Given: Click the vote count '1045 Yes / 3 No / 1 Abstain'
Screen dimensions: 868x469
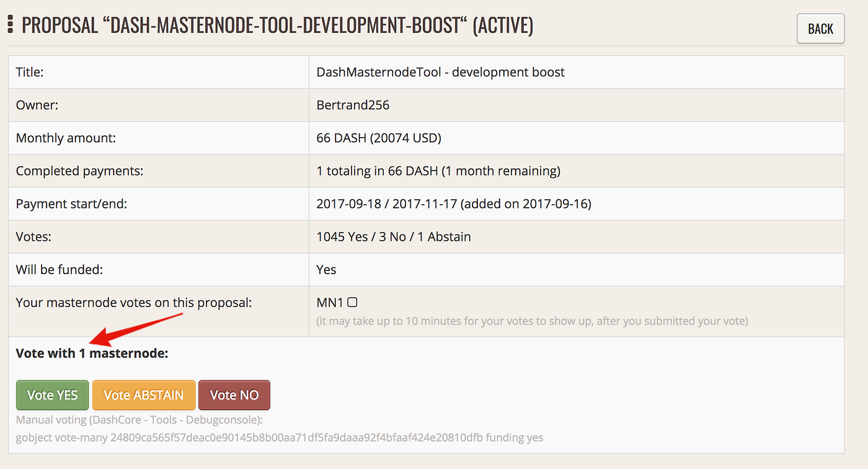Looking at the screenshot, I should (394, 236).
